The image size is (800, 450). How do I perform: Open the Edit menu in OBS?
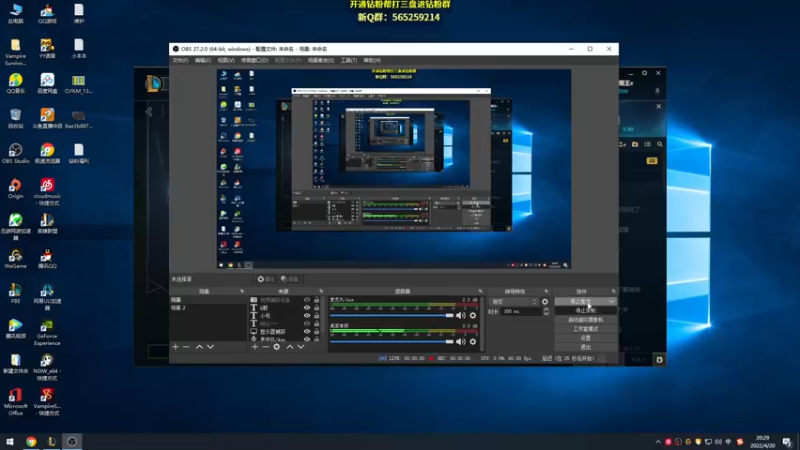point(203,60)
